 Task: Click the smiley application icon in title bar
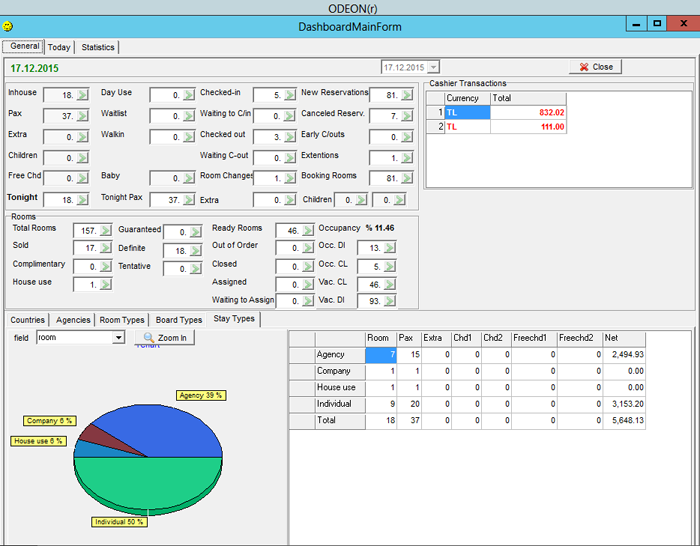pyautogui.click(x=8, y=26)
